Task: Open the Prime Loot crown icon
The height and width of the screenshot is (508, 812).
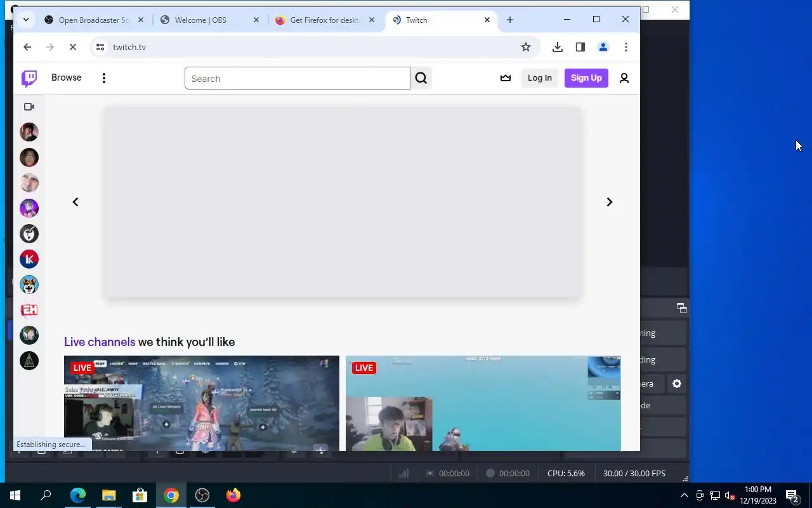Action: pyautogui.click(x=506, y=78)
